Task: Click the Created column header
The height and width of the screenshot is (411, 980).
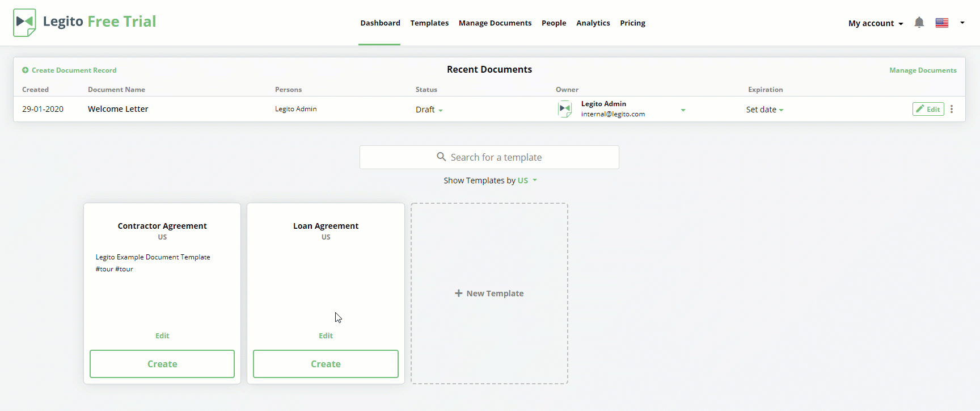Action: point(35,90)
